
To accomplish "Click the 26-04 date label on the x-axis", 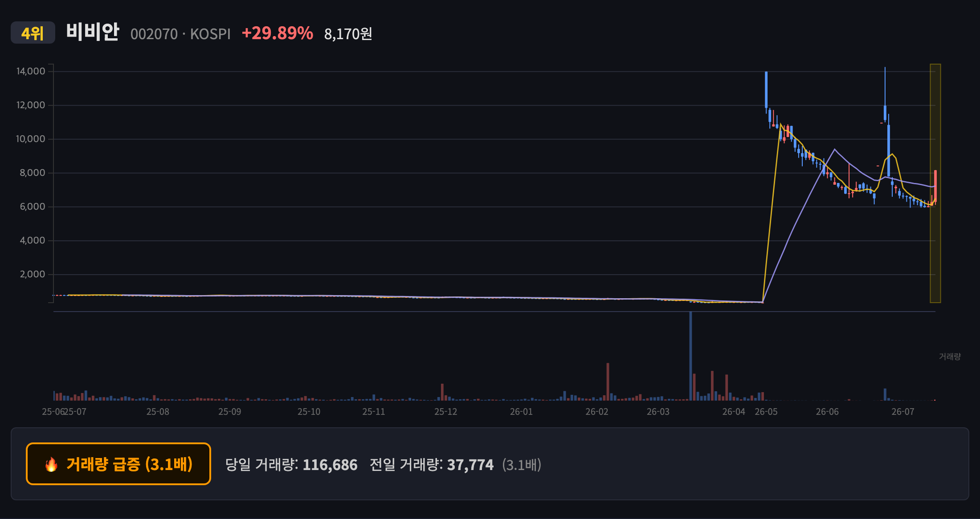I will tap(734, 412).
